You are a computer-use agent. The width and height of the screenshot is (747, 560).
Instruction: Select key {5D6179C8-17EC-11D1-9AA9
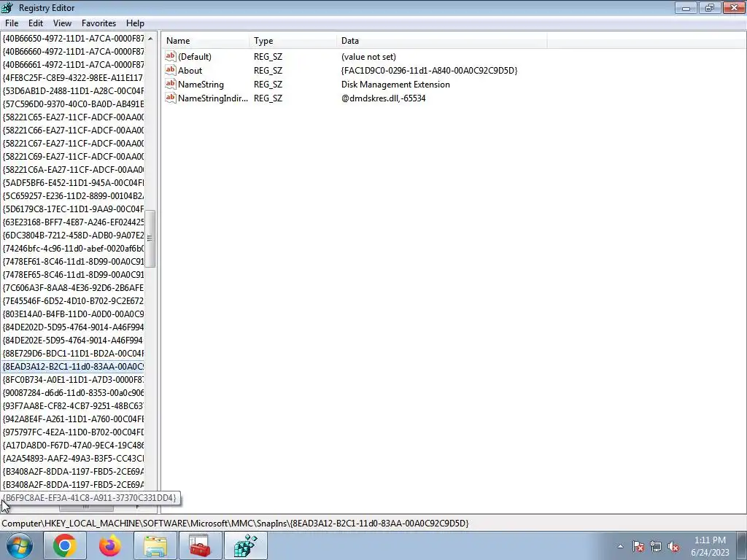(73, 209)
